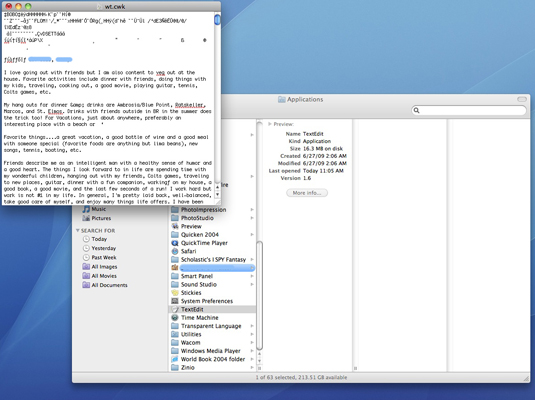Launch the Preview application

click(191, 226)
